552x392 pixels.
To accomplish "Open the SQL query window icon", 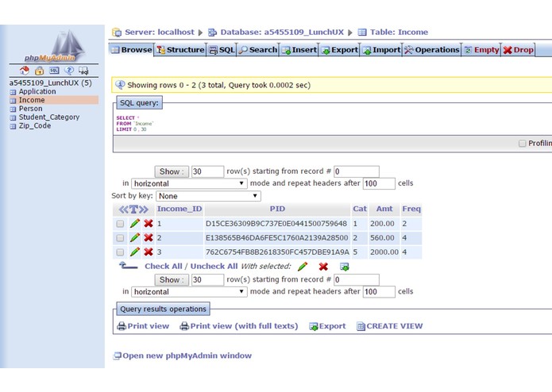I will pyautogui.click(x=54, y=71).
